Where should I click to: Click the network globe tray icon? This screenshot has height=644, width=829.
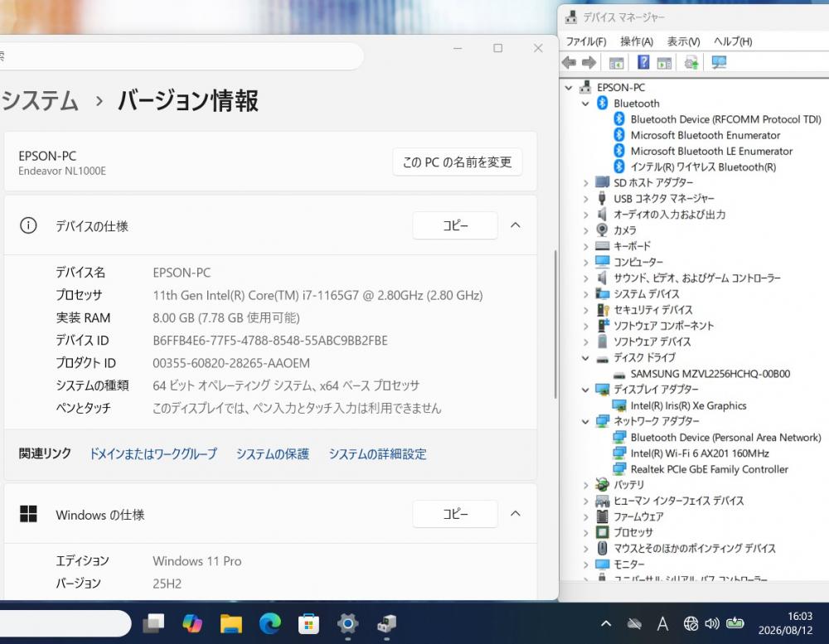click(691, 624)
